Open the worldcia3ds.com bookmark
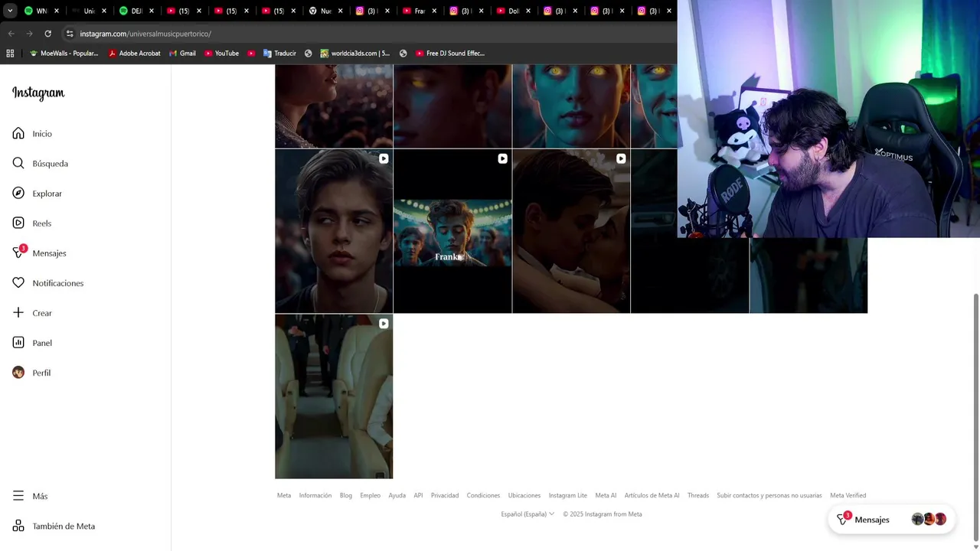The width and height of the screenshot is (980, 551). pos(355,54)
